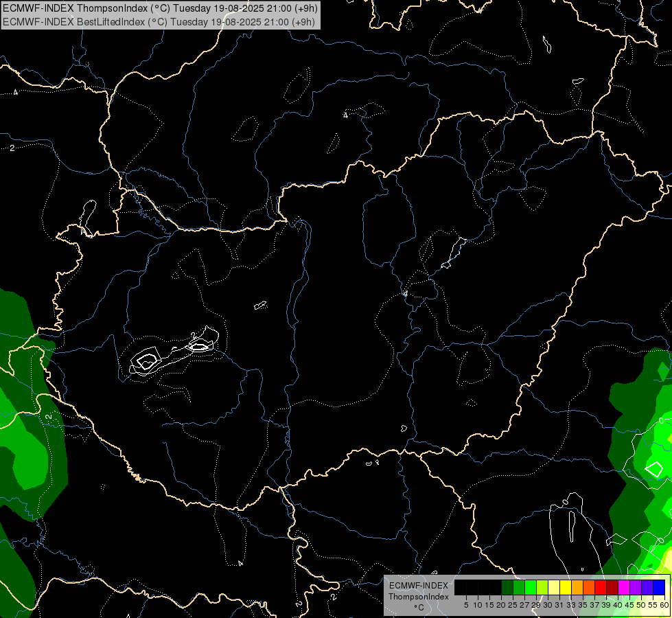This screenshot has height=618, width=672.
Task: Click the purple legend swatch
Action: tap(636, 587)
